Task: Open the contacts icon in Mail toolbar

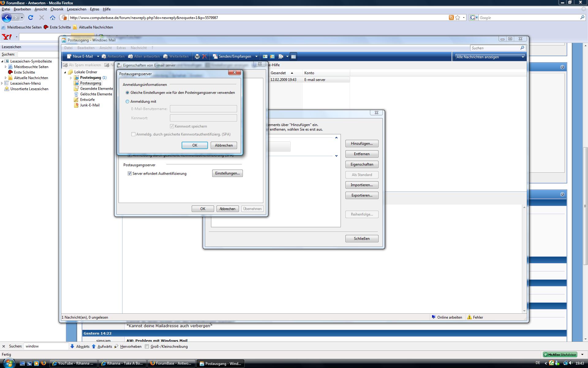Action: click(x=265, y=56)
